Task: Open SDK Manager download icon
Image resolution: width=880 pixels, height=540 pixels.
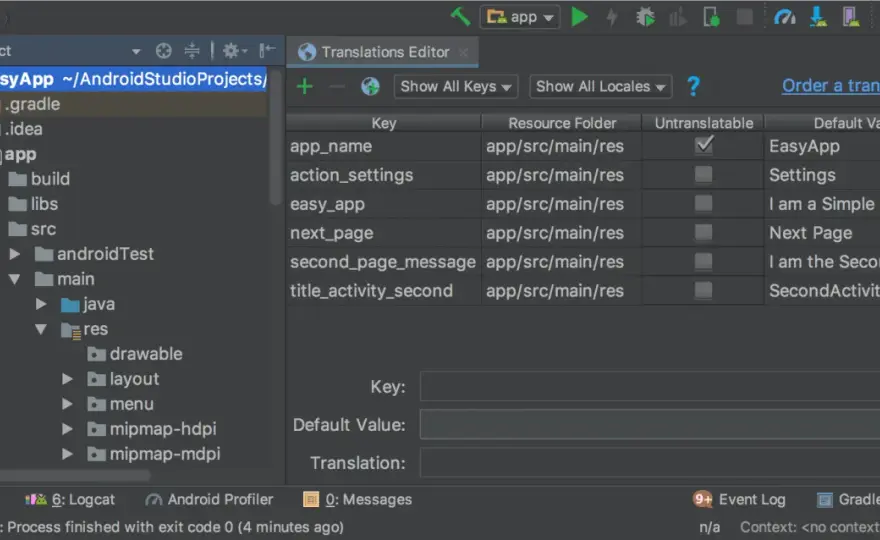Action: click(x=818, y=17)
